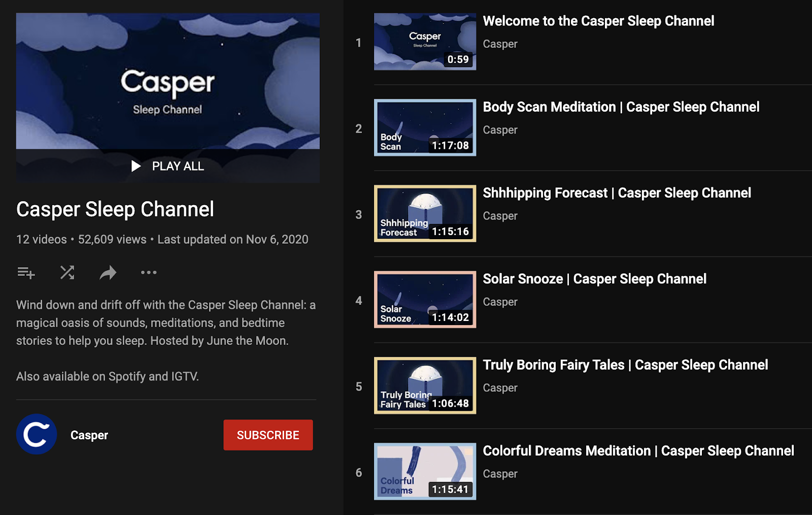Click the PLAY ALL text label
812x515 pixels.
[178, 166]
